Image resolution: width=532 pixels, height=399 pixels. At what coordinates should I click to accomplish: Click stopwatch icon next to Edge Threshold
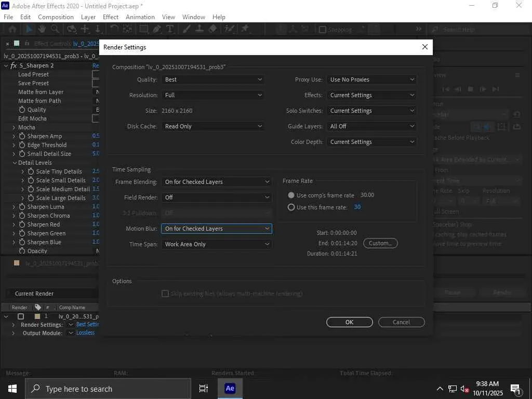point(22,145)
